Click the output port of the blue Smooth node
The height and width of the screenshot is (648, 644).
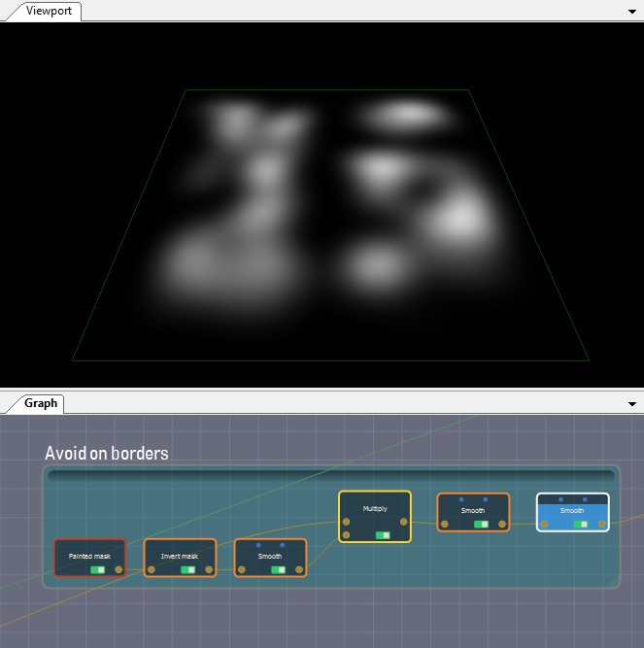pyautogui.click(x=601, y=525)
